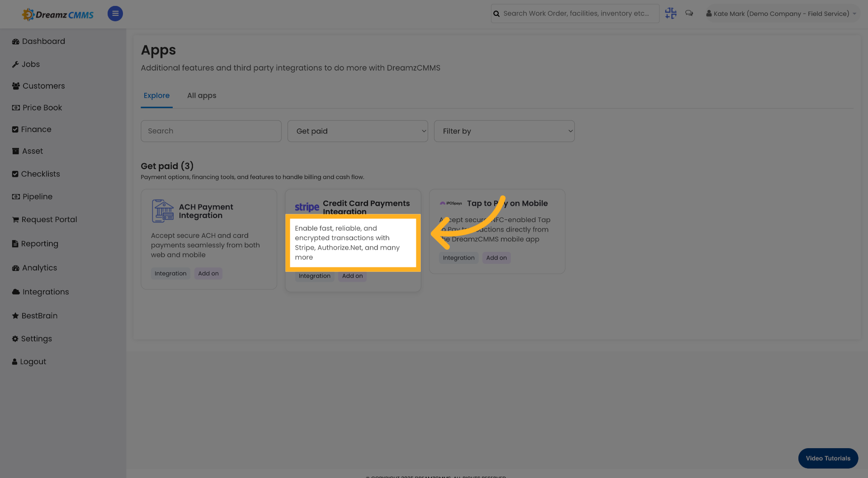Open the Pipeline section
The width and height of the screenshot is (868, 478).
pyautogui.click(x=38, y=196)
